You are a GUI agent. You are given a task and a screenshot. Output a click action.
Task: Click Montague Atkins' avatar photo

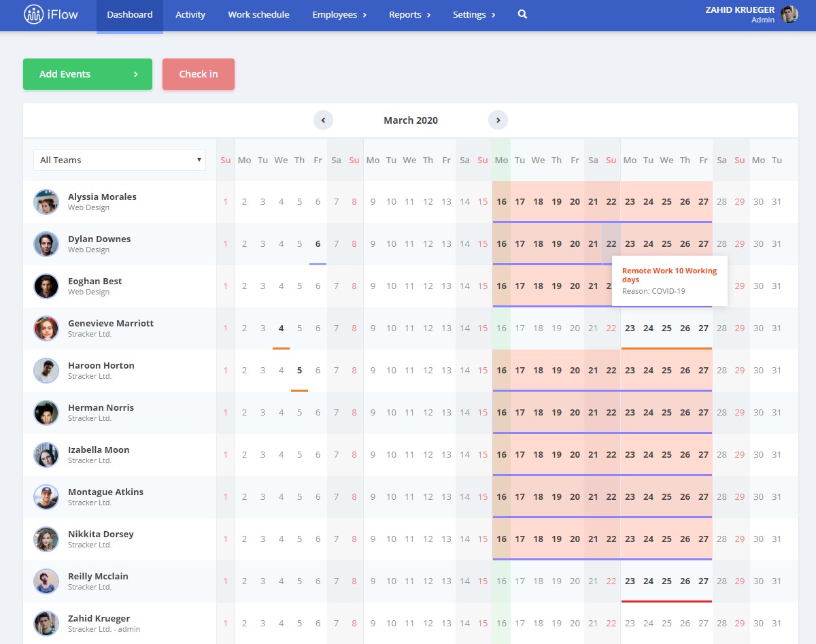[x=46, y=497]
